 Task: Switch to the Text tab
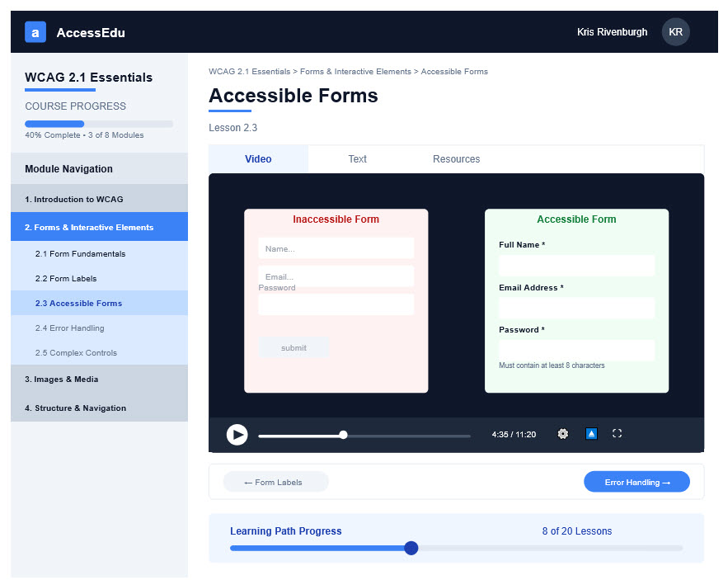coord(358,159)
